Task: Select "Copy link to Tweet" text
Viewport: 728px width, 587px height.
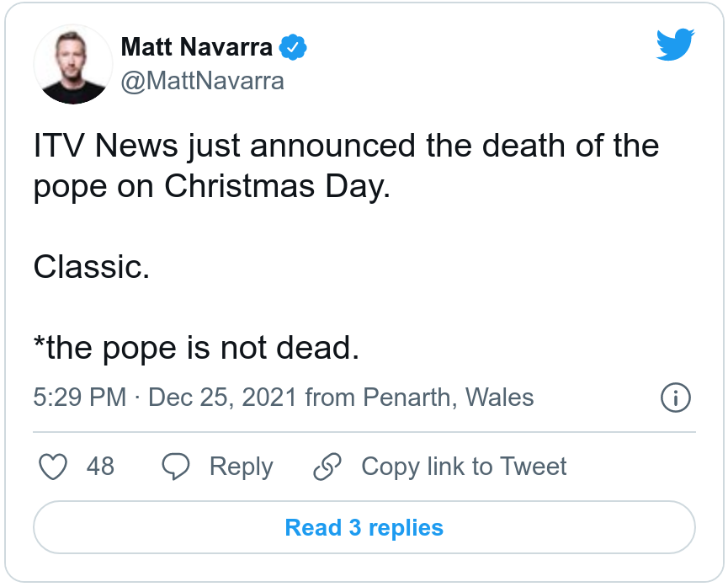Action: click(464, 467)
